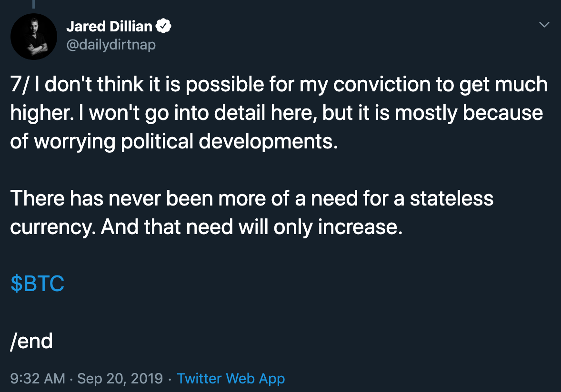Open Jared Dillian's profile picture
561x392 pixels.
tap(34, 37)
